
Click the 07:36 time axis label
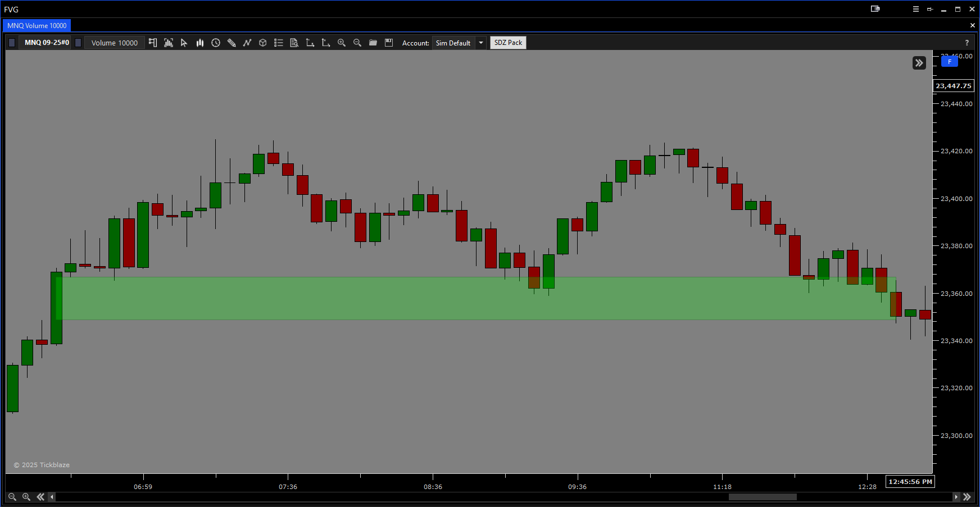click(288, 487)
